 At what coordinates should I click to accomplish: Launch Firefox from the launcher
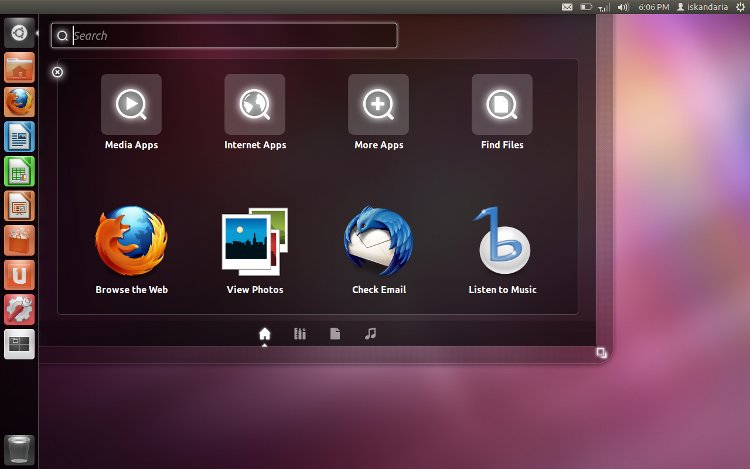point(19,102)
